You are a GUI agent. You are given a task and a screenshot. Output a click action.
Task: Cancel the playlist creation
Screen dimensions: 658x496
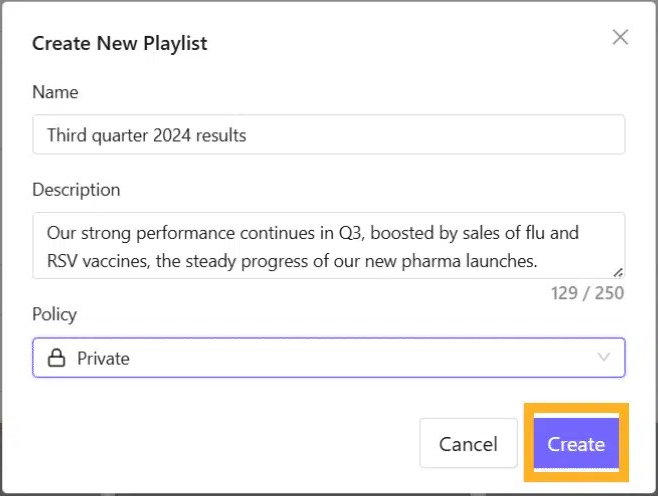pyautogui.click(x=468, y=444)
